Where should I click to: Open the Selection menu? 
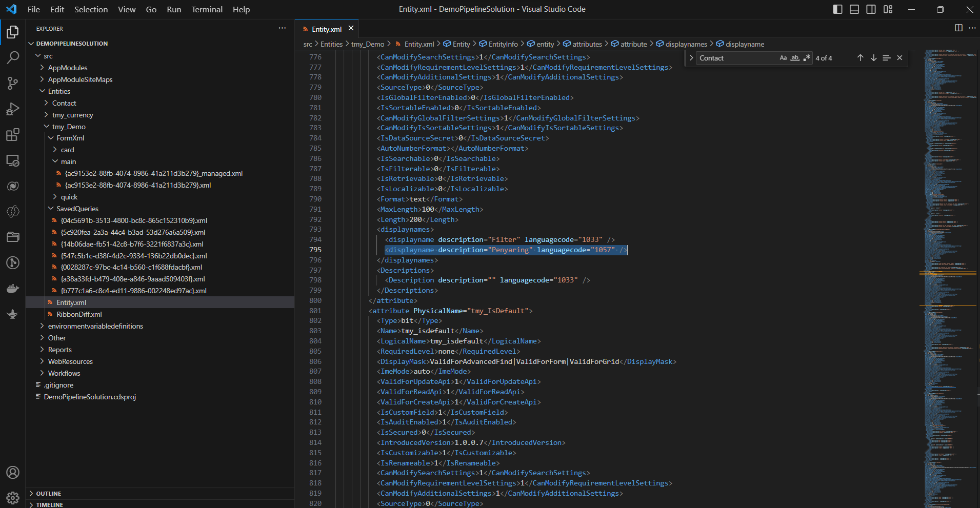click(91, 9)
